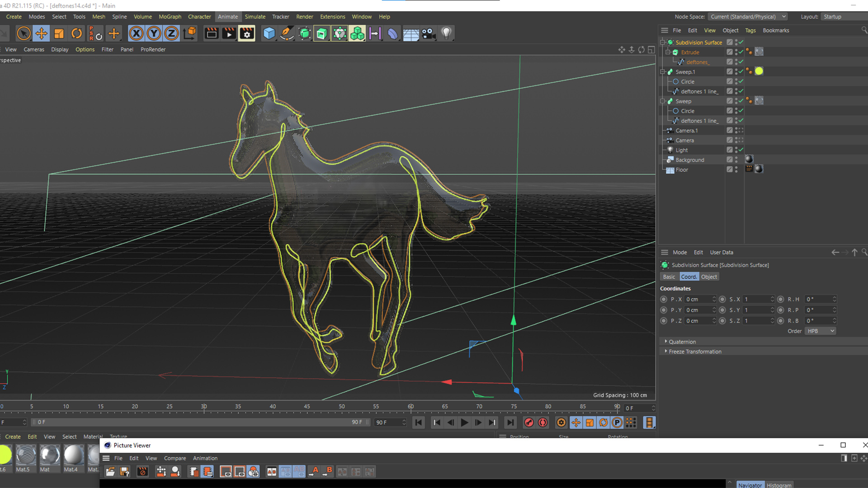Select the Rotate tool
Screen dimensions: 868x488
(x=77, y=33)
